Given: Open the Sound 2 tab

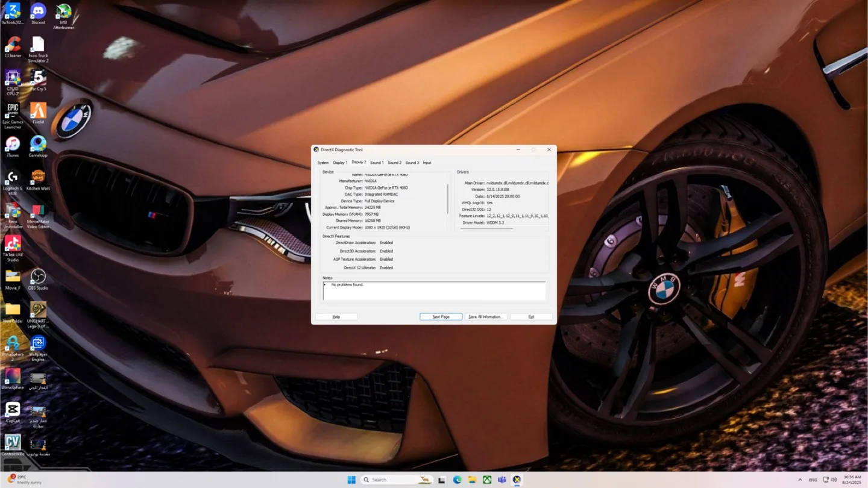Looking at the screenshot, I should tap(394, 163).
